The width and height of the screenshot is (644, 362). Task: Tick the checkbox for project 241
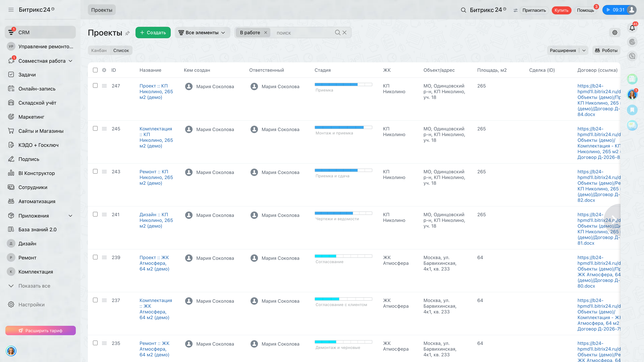point(95,214)
